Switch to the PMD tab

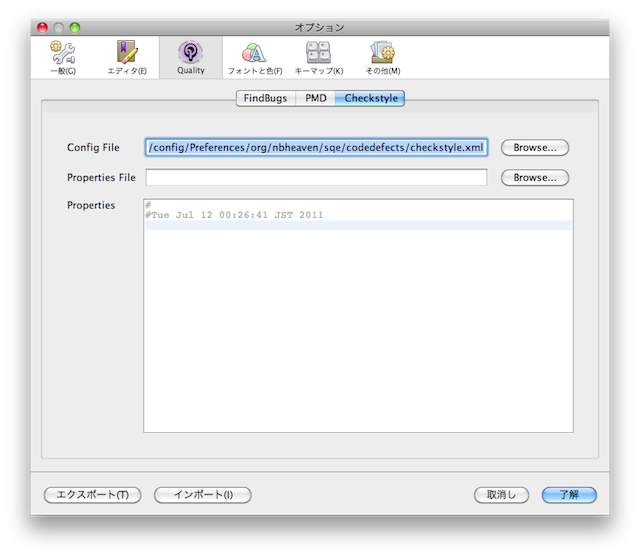pos(315,98)
